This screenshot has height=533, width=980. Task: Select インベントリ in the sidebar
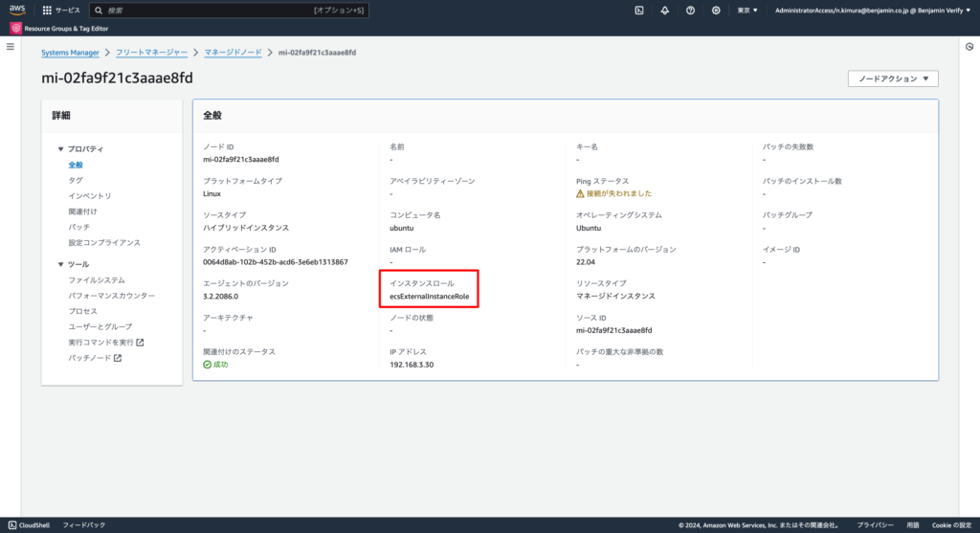coord(89,195)
